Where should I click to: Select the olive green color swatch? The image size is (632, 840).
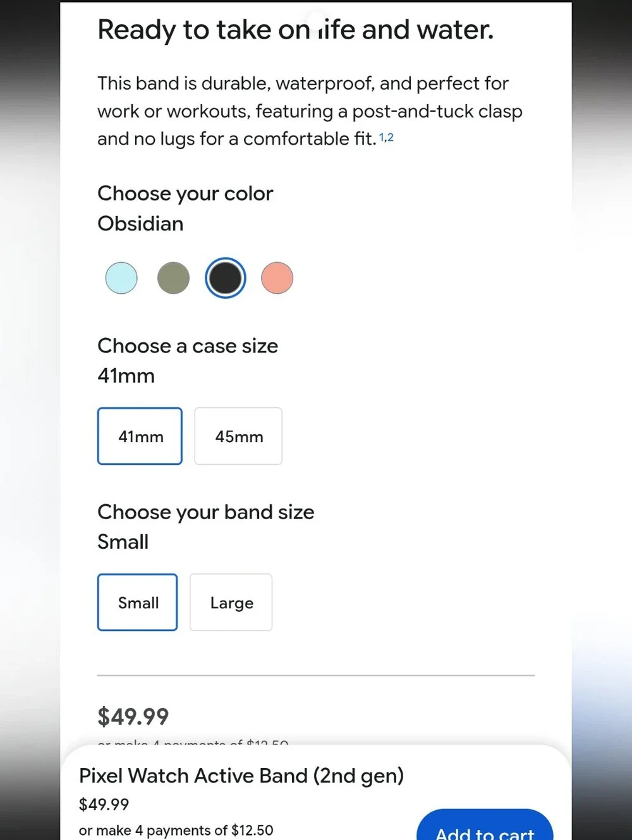pos(173,278)
